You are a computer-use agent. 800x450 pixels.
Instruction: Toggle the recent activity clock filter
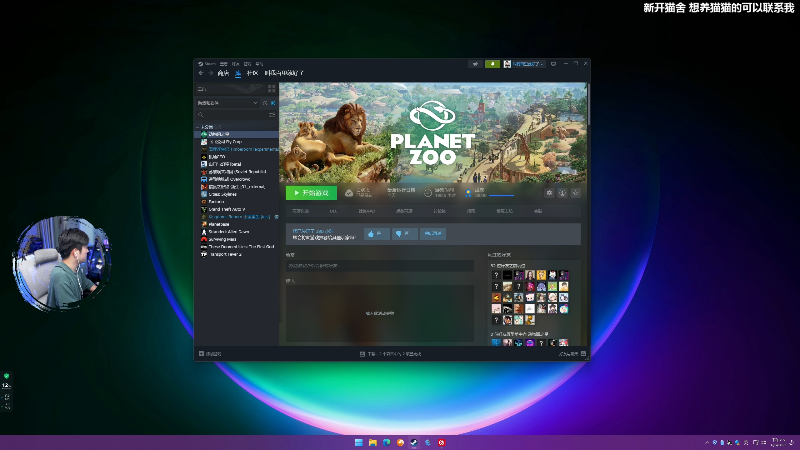coord(265,103)
